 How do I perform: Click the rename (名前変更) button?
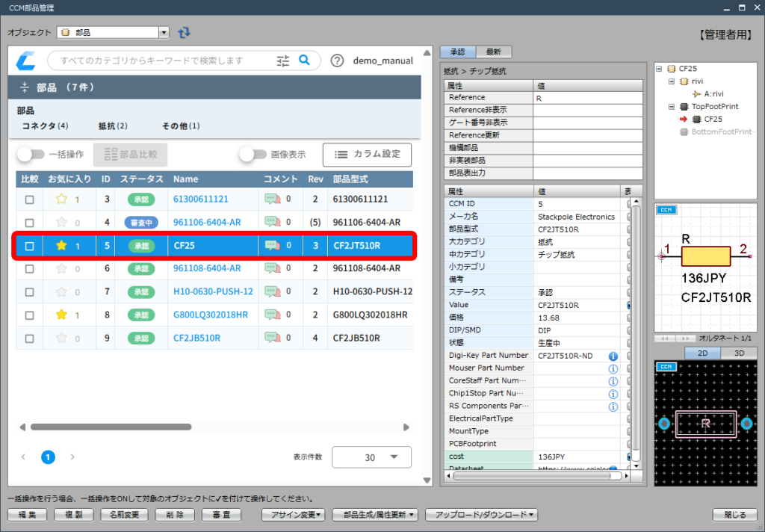124,514
